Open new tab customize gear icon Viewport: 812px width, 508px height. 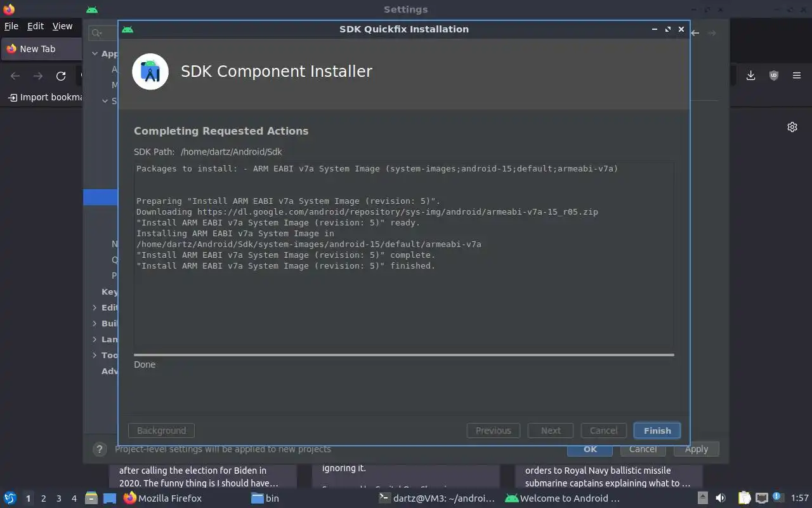point(792,127)
